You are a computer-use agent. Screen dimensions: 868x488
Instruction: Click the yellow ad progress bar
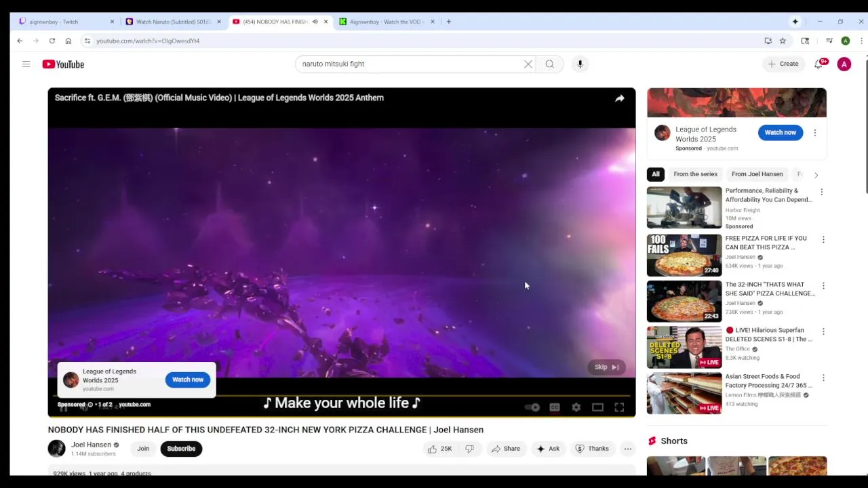pyautogui.click(x=341, y=396)
